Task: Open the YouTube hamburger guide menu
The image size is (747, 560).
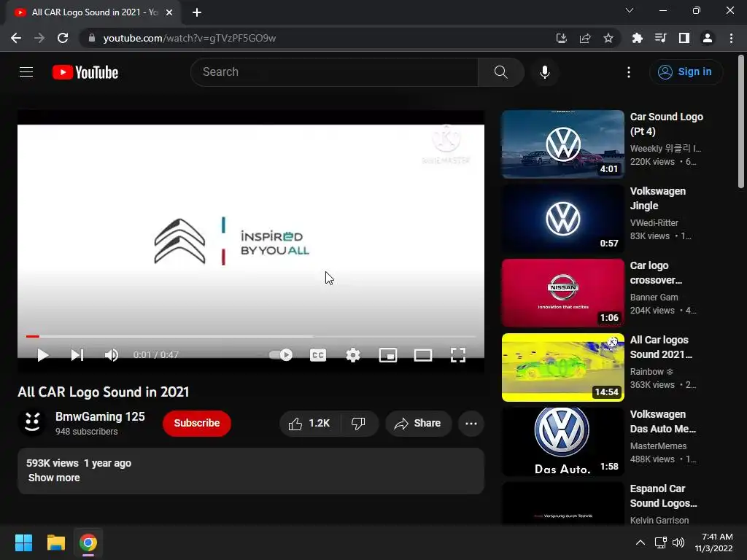Action: [26, 72]
